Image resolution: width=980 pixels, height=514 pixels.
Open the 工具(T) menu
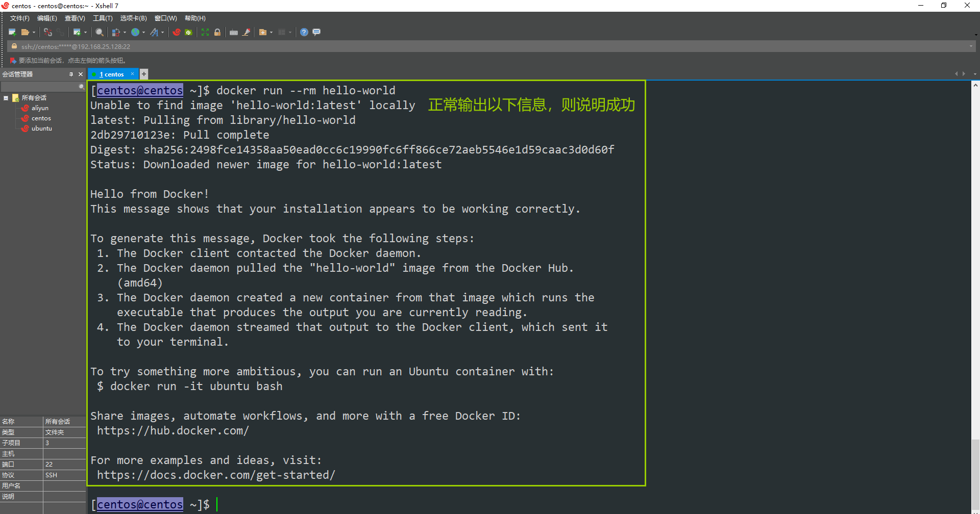[x=103, y=18]
